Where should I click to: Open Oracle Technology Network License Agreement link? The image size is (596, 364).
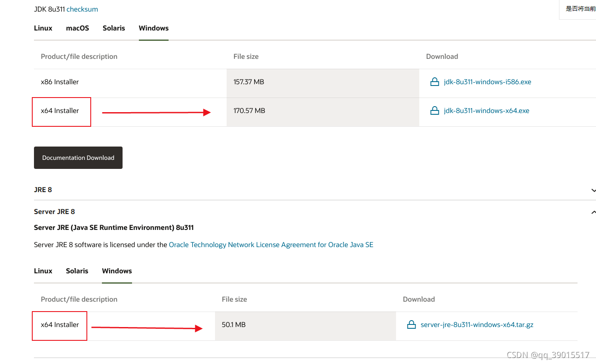271,245
